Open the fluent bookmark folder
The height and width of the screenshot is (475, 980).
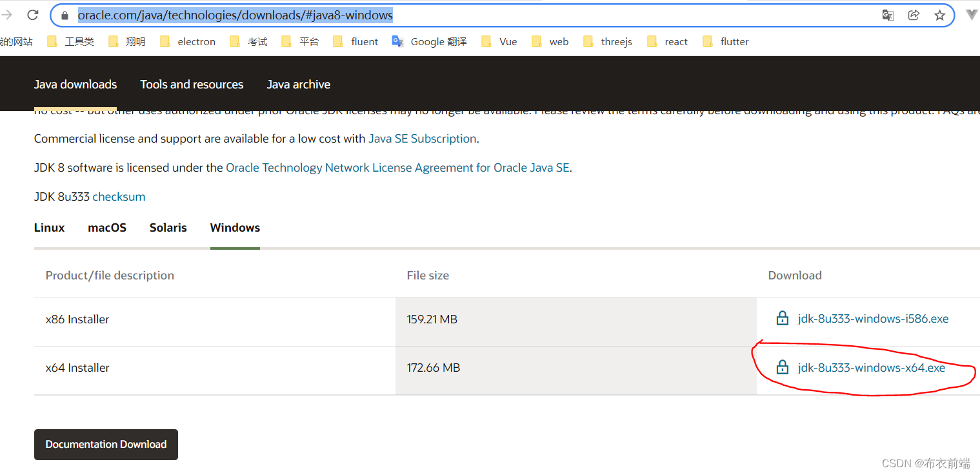point(355,42)
